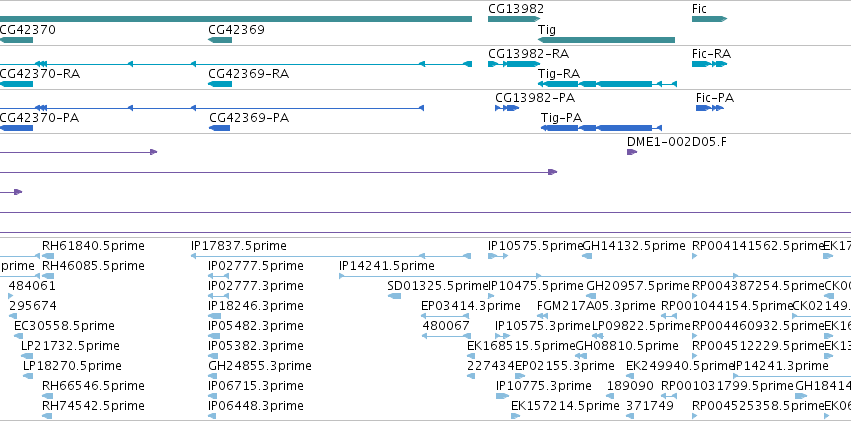Click the IP14241.3prime EST label
851x421 pixels.
tap(781, 366)
